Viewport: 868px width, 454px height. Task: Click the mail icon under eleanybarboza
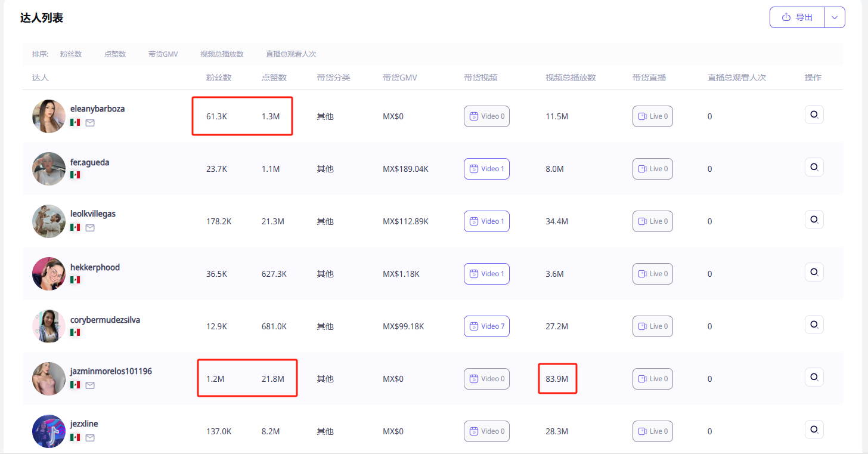90,123
